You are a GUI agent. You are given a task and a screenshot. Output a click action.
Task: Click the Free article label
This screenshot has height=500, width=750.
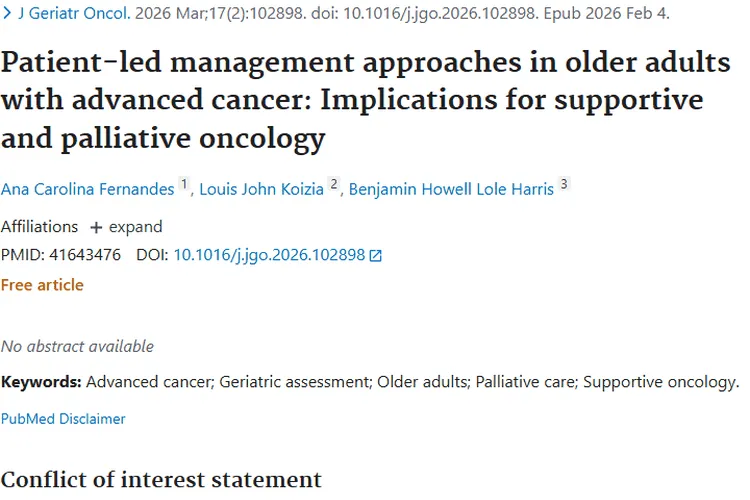click(x=42, y=285)
